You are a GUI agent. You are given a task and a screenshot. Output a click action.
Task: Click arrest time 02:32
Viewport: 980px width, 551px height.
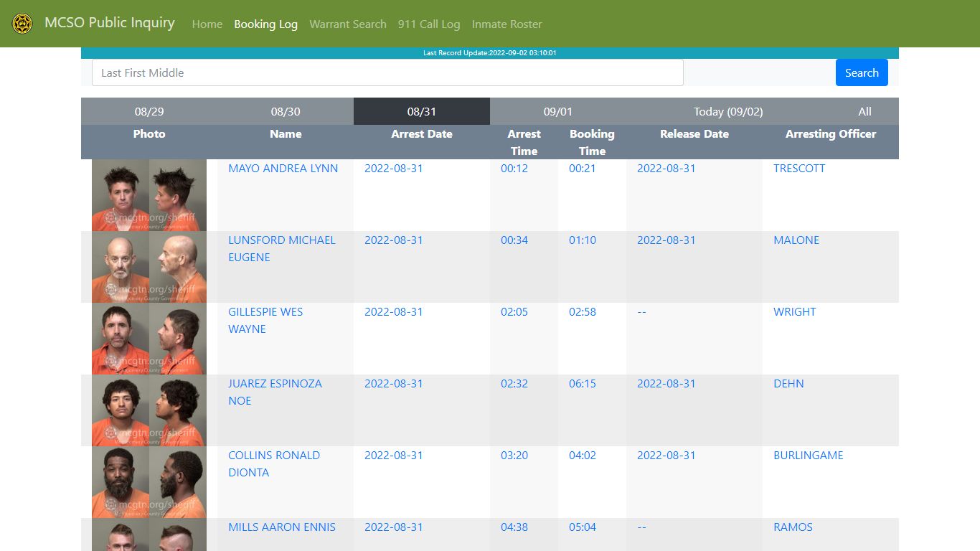tap(514, 383)
